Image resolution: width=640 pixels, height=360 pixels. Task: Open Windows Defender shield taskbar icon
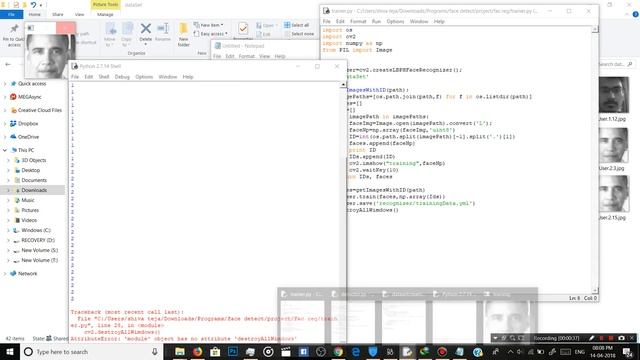point(373,351)
